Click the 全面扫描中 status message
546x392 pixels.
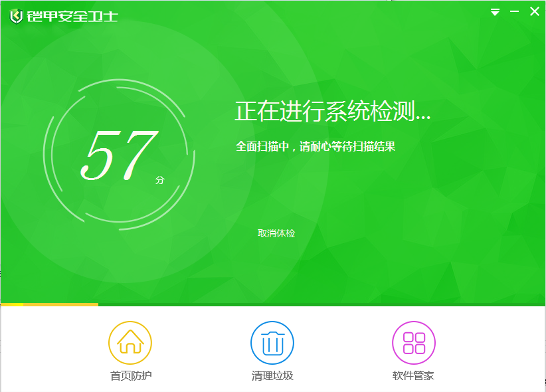click(x=316, y=146)
